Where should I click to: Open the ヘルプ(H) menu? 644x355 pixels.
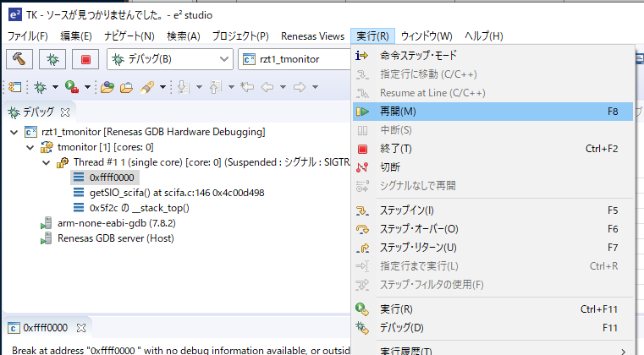pyautogui.click(x=484, y=36)
